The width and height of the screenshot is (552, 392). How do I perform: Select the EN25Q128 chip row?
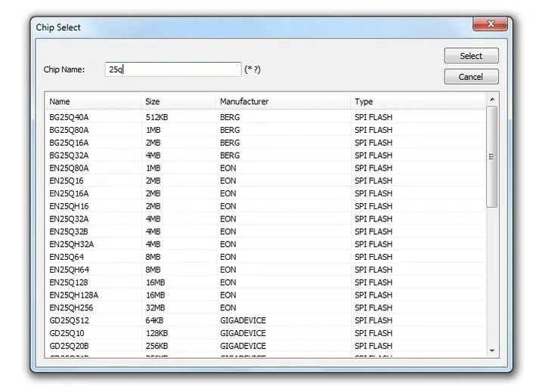coord(265,282)
